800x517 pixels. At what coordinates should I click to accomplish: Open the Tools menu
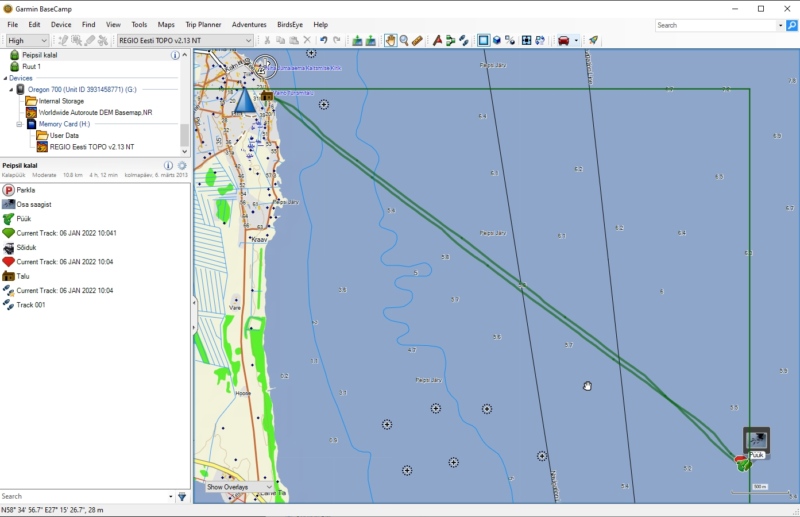(139, 24)
